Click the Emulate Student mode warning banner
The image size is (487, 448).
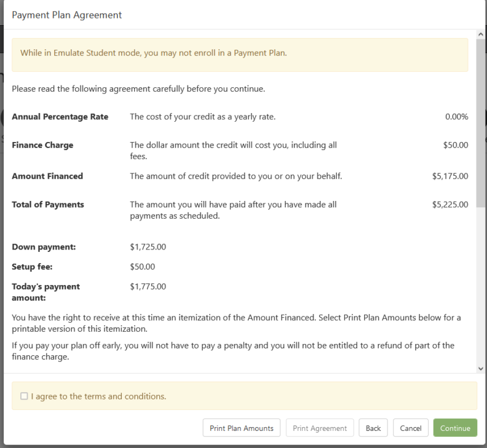tap(244, 53)
